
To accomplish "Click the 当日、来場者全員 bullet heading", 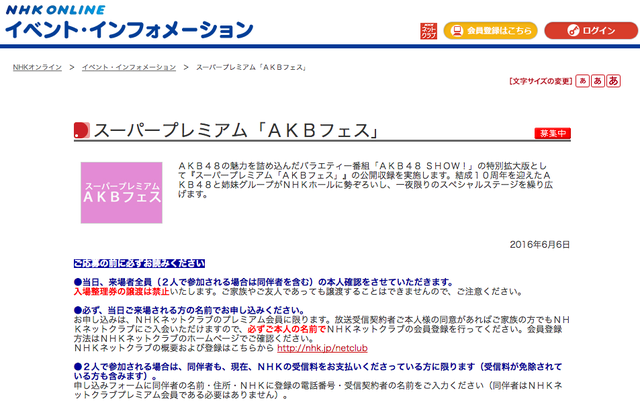I will pyautogui.click(x=264, y=282).
